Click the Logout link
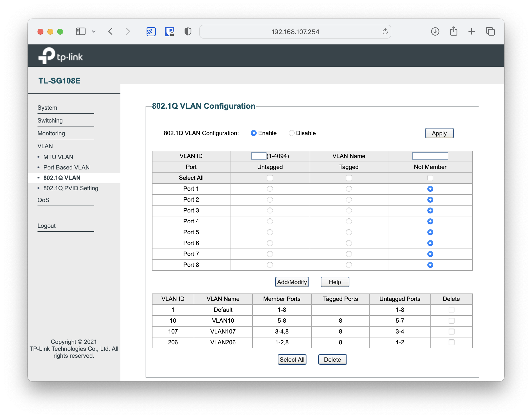Viewport: 532px width, 418px height. pos(47,226)
